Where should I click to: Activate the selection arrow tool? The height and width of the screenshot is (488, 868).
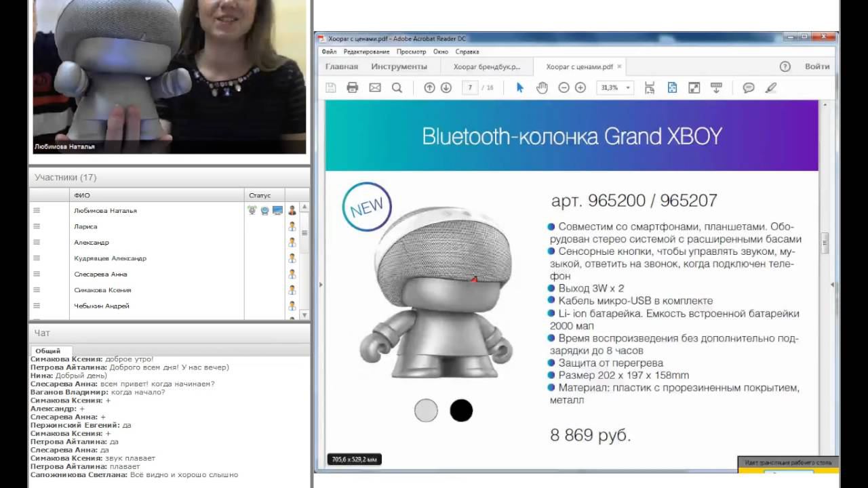tap(520, 87)
